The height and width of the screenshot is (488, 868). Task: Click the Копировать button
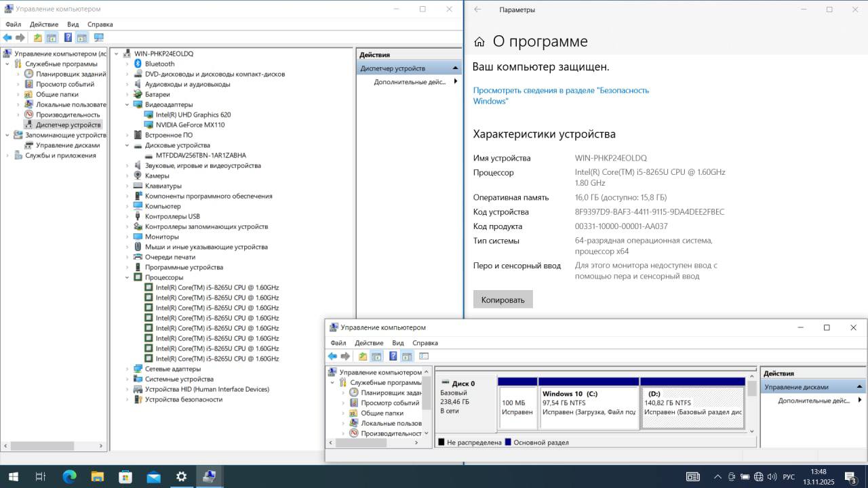click(x=503, y=300)
